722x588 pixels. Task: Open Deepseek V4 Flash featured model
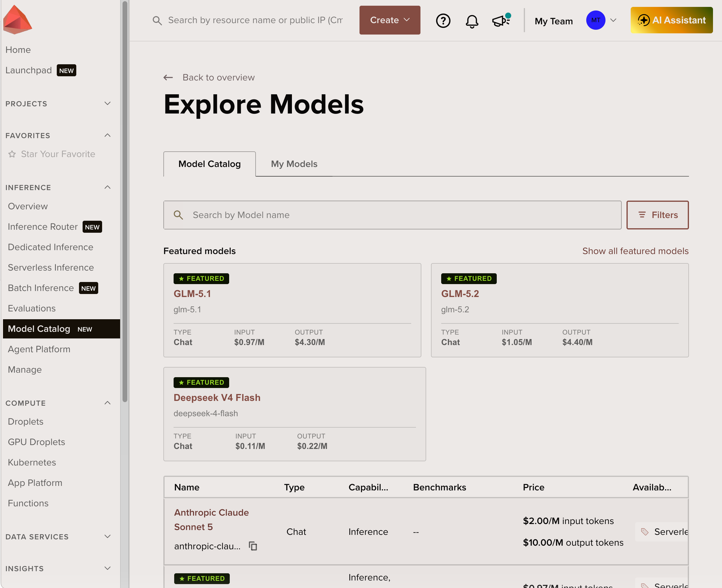click(x=217, y=398)
